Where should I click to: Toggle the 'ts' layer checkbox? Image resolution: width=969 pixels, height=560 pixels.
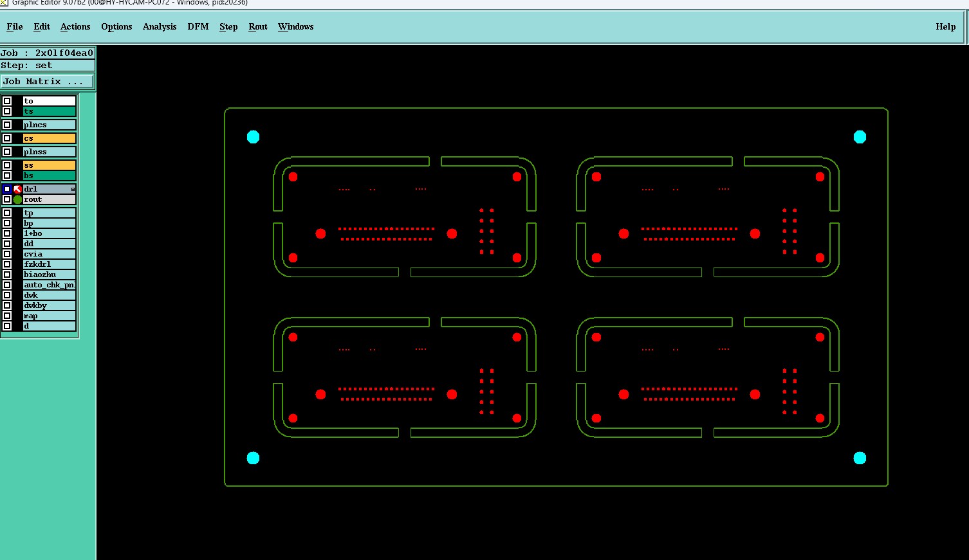tap(7, 111)
